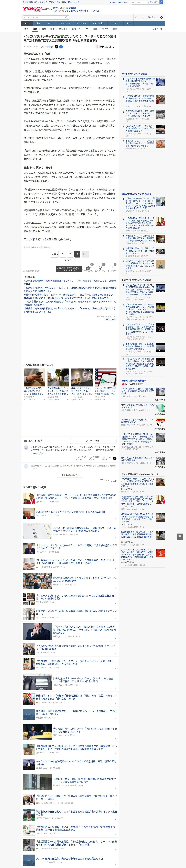This screenshot has height=868, width=186.
Task: Go to the previous page with 前へ
Action: click(55, 254)
